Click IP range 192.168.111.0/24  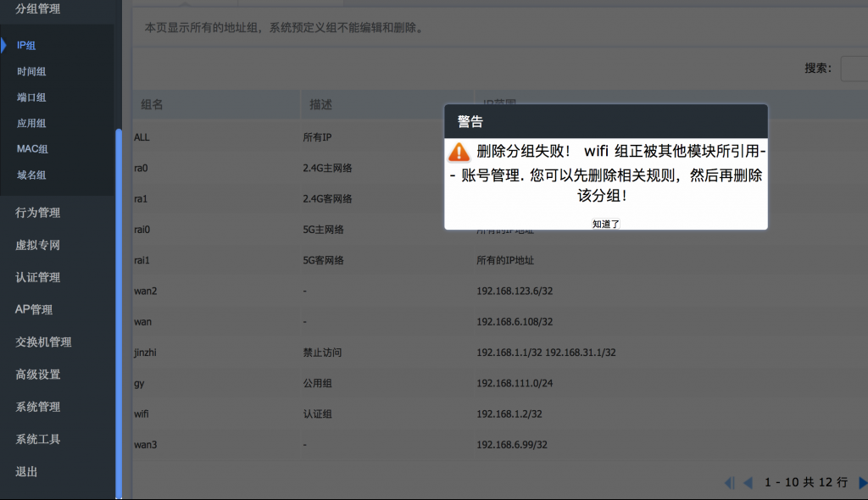click(x=515, y=383)
